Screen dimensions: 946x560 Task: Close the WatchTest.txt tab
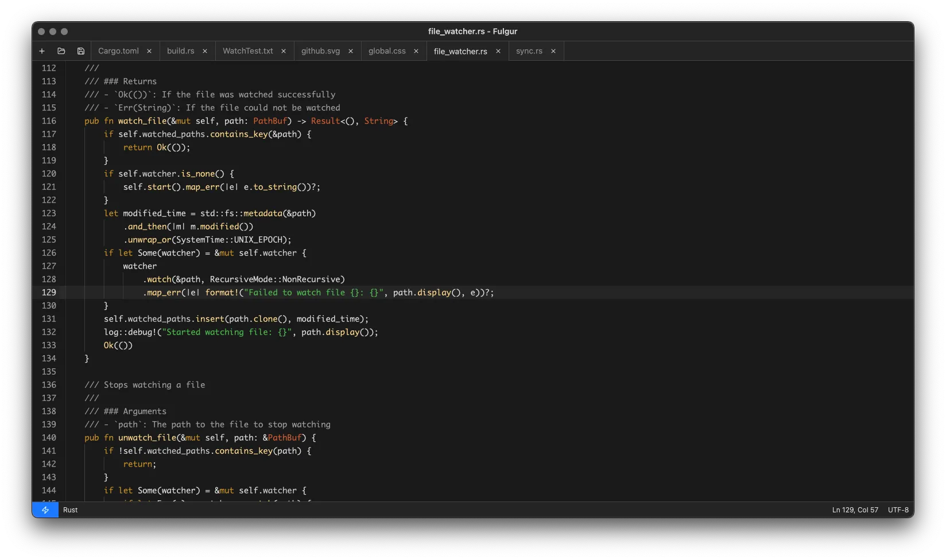pos(284,51)
